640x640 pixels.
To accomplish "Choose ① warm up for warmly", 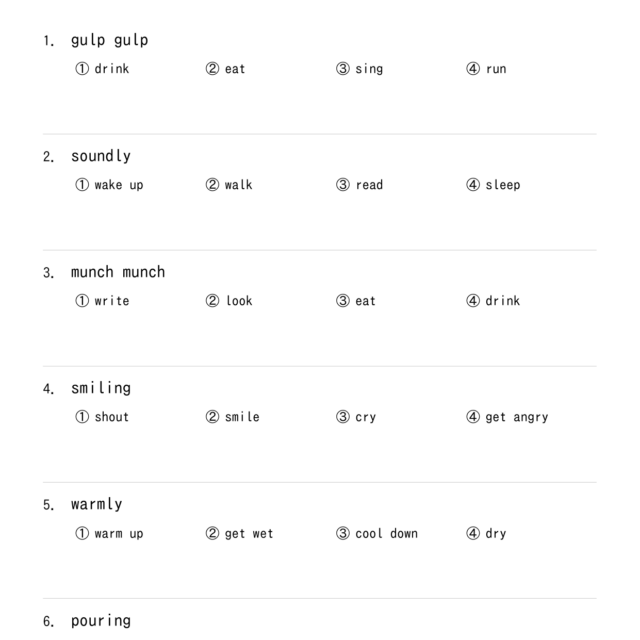I will (x=109, y=533).
